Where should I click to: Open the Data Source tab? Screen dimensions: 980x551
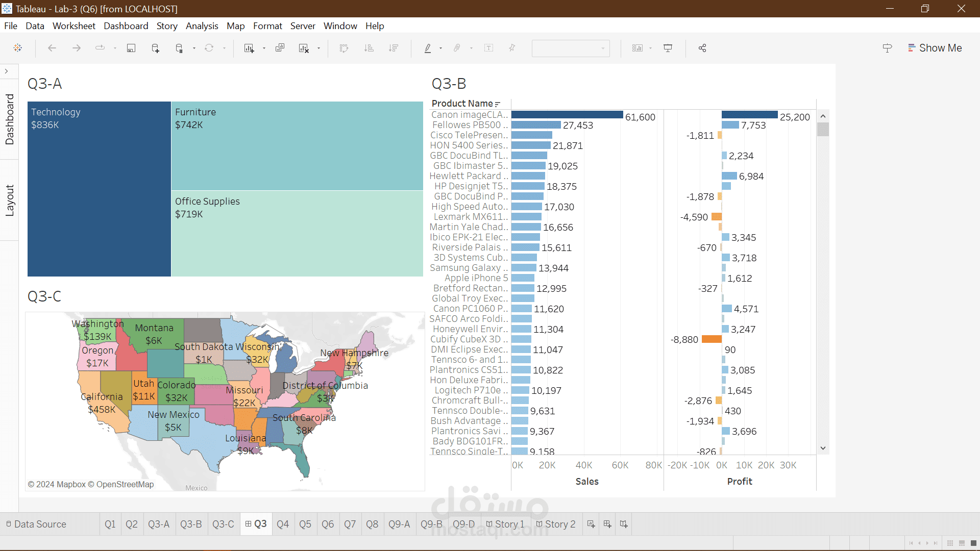[36, 524]
